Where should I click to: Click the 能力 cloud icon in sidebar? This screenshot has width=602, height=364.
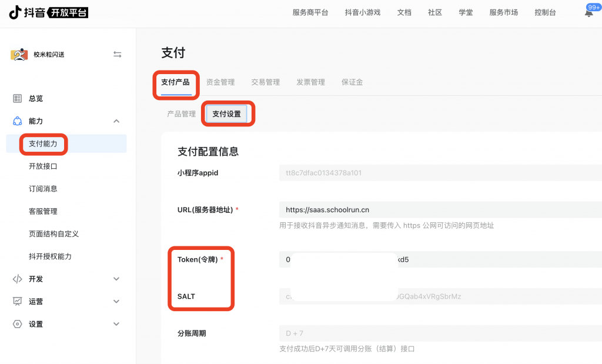pos(16,121)
